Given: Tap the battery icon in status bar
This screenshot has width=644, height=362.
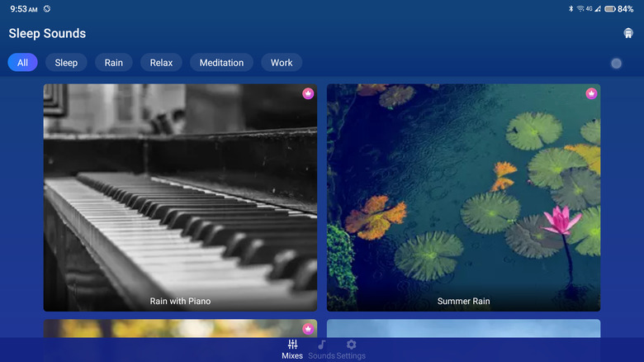Looking at the screenshot, I should pyautogui.click(x=610, y=8).
